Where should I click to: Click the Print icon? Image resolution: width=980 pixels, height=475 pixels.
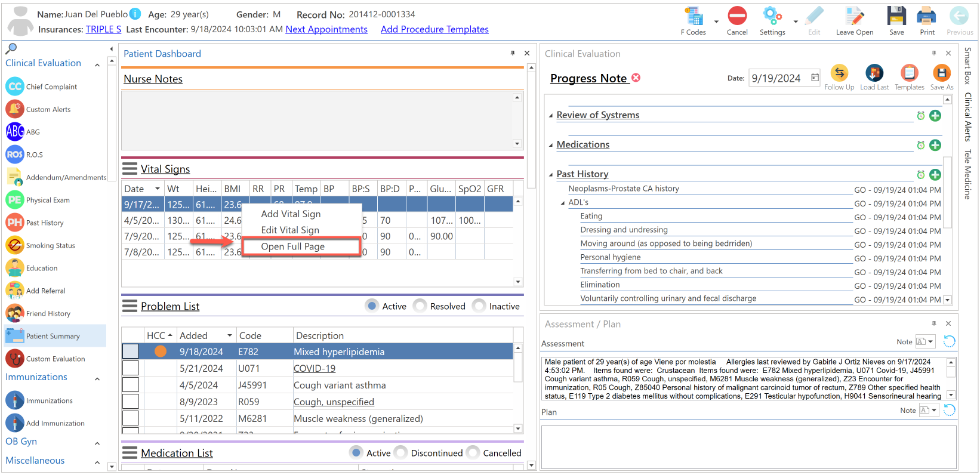point(927,16)
